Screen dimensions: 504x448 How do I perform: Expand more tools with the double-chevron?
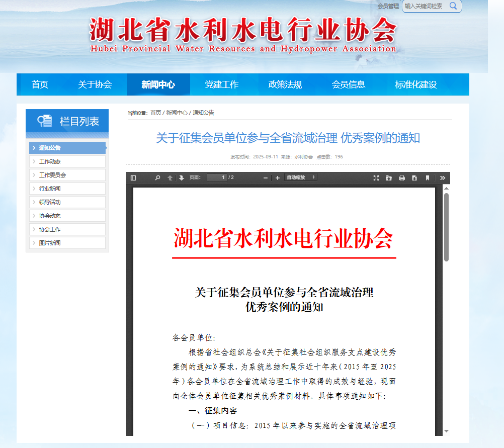click(442, 177)
